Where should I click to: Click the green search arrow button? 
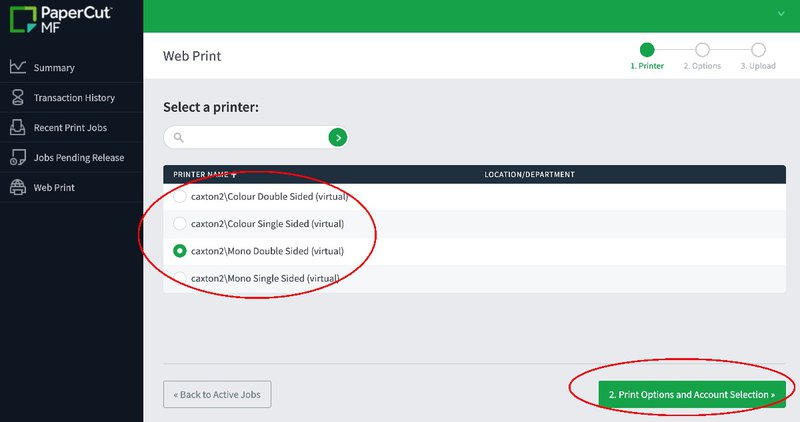338,137
